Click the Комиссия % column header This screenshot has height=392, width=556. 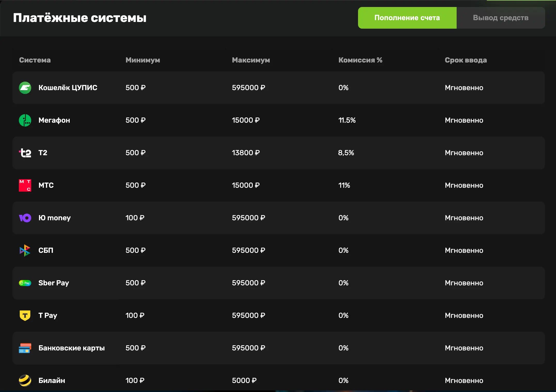click(360, 60)
